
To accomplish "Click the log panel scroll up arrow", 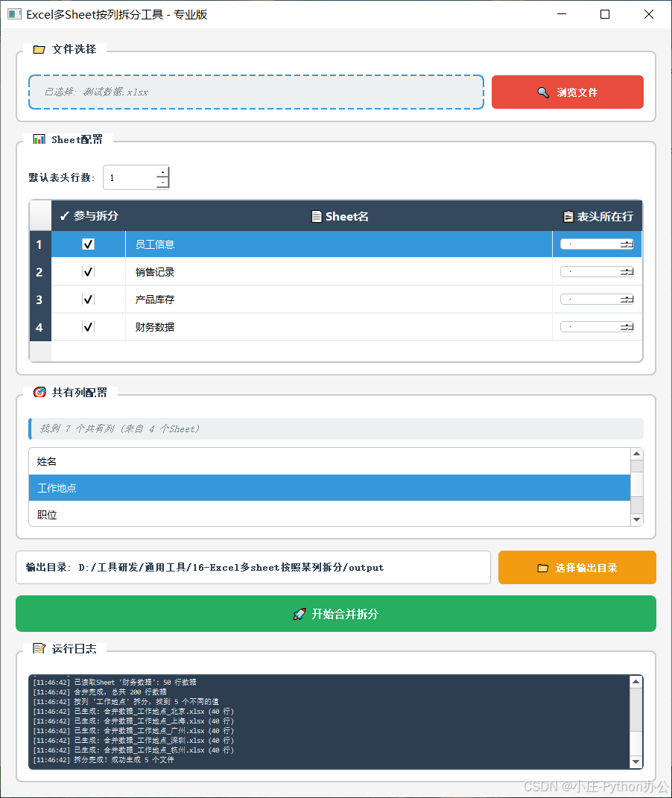I will coord(636,681).
